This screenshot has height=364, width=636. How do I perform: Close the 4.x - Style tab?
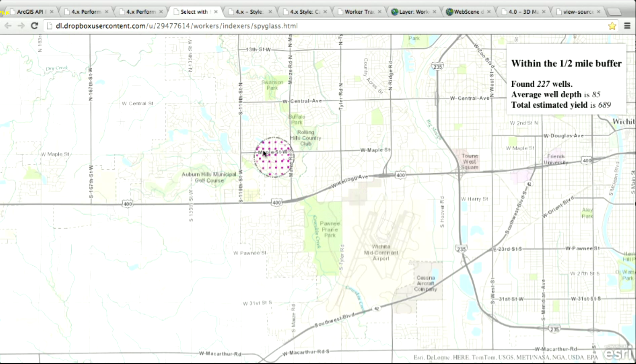[x=270, y=12]
